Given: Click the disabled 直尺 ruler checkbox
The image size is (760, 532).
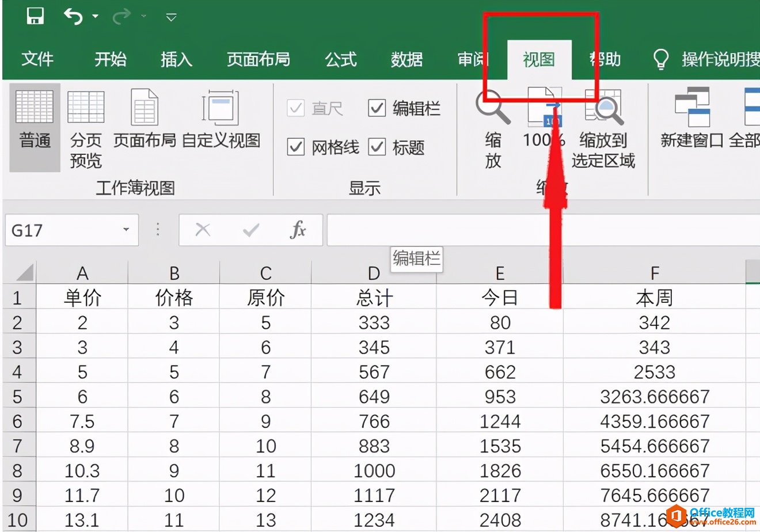Looking at the screenshot, I should click(x=295, y=108).
